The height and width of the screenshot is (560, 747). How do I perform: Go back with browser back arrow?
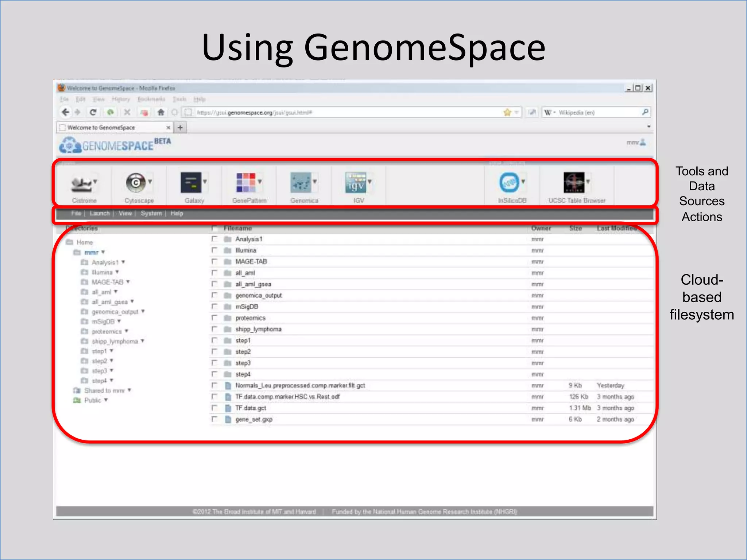click(66, 112)
